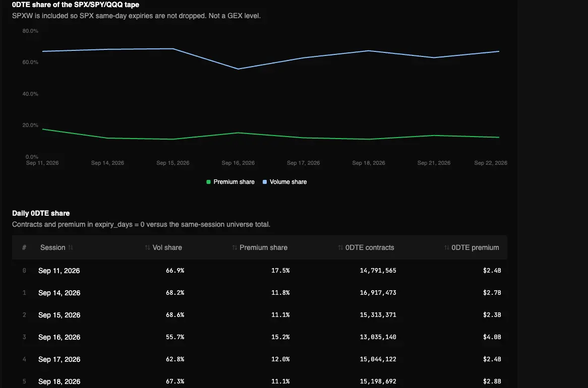The image size is (588, 388).
Task: Select the Session column header
Action: point(53,247)
